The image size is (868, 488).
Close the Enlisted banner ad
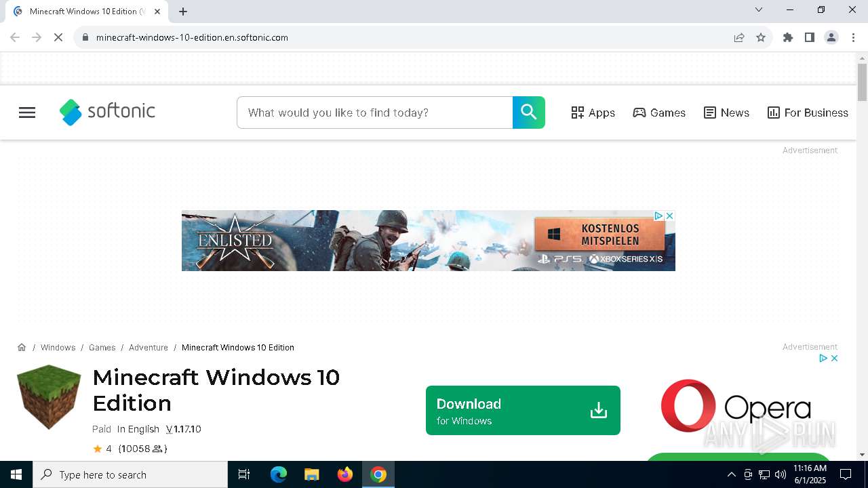tap(669, 216)
